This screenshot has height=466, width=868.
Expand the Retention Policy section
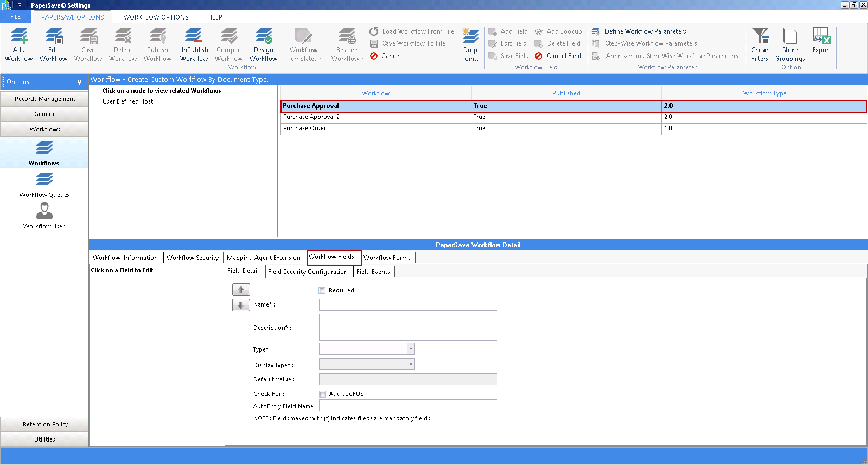[x=44, y=424]
